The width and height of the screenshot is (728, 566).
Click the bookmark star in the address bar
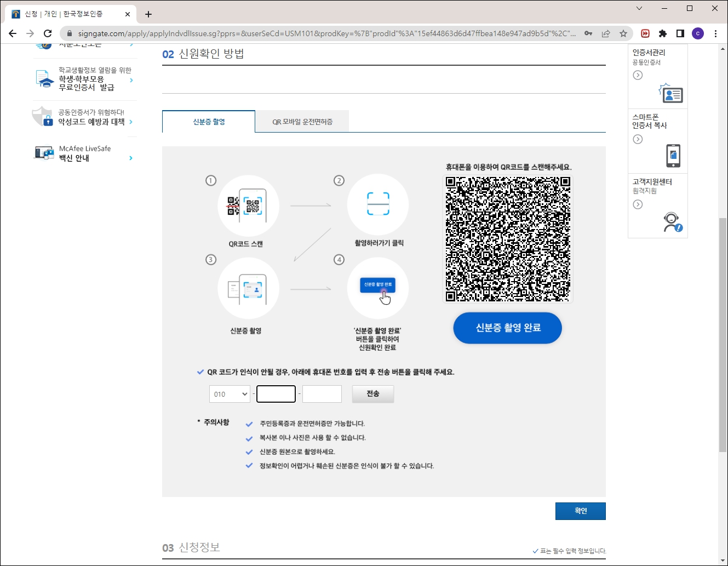623,33
